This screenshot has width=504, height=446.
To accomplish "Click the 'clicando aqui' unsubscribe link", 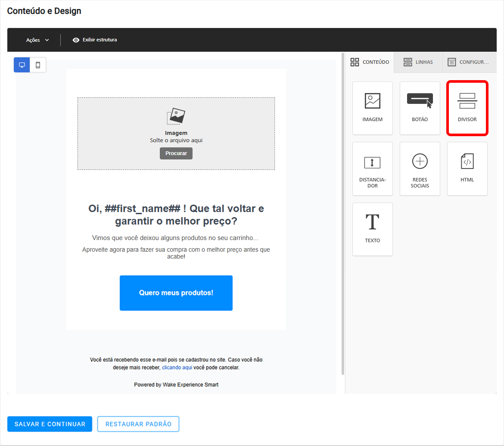I will tap(177, 368).
